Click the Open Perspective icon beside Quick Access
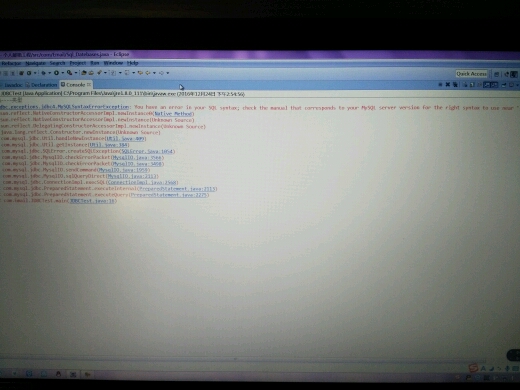This screenshot has height=390, width=520. coord(497,74)
